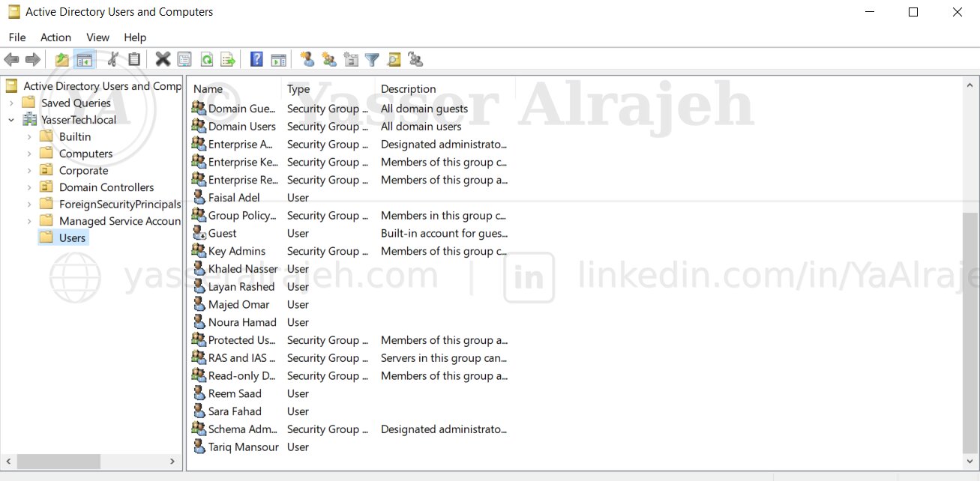Select the Guest account row
The height and width of the screenshot is (481, 980).
(350, 234)
